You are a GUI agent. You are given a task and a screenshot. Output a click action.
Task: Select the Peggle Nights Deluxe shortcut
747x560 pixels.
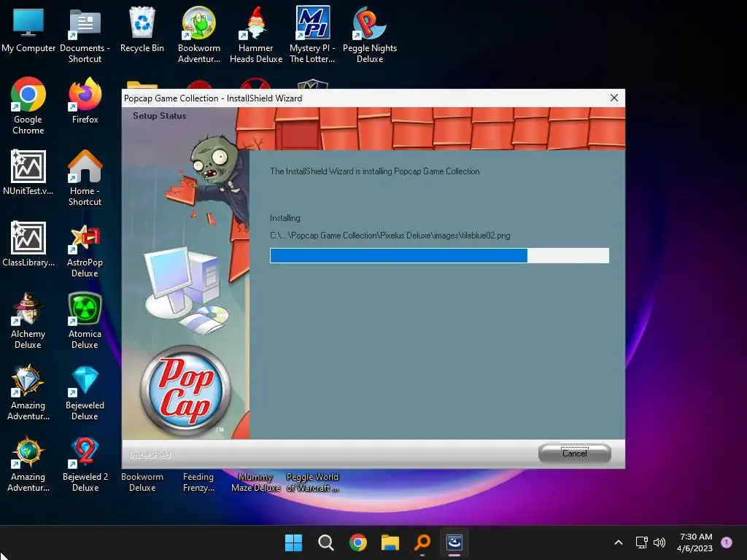pyautogui.click(x=370, y=34)
